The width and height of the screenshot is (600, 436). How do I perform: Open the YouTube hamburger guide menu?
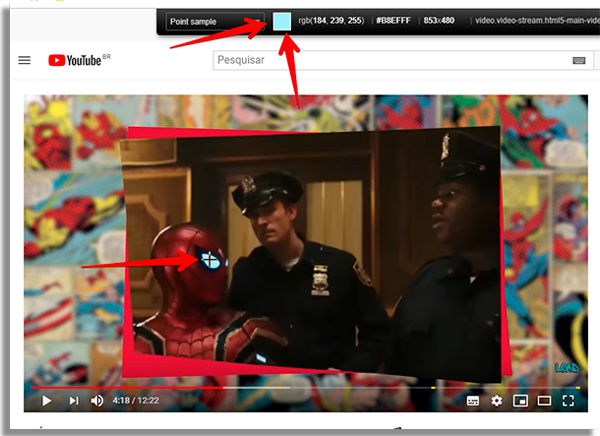tap(24, 60)
